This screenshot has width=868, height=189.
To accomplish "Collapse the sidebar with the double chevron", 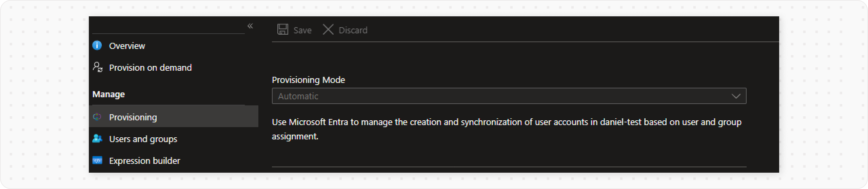I will point(250,26).
